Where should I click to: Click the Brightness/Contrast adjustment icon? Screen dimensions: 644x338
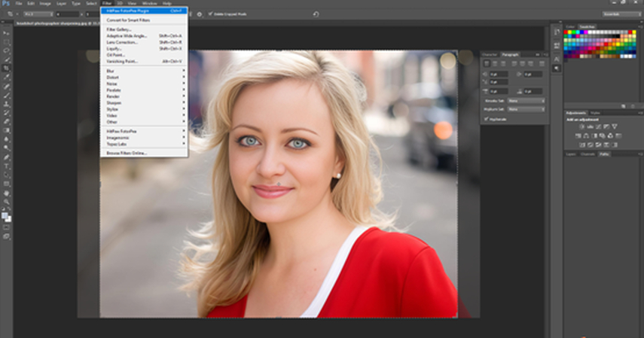point(582,126)
